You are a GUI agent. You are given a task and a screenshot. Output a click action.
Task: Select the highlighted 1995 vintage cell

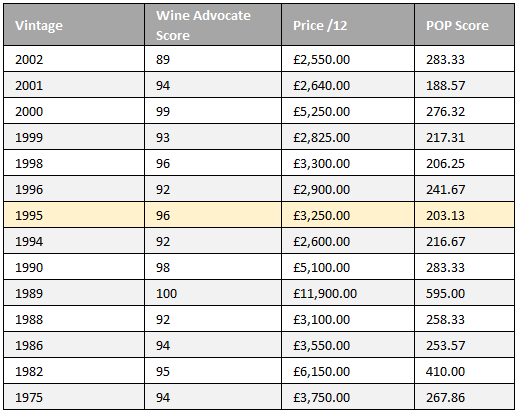coord(74,215)
